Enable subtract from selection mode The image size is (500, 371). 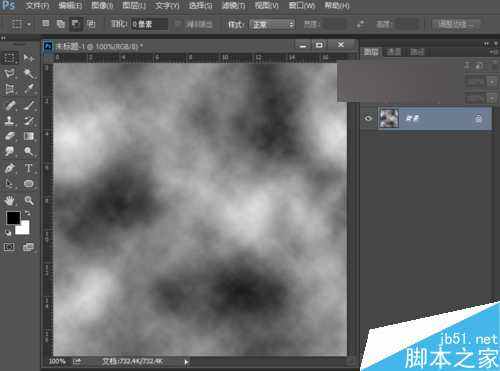click(x=76, y=24)
